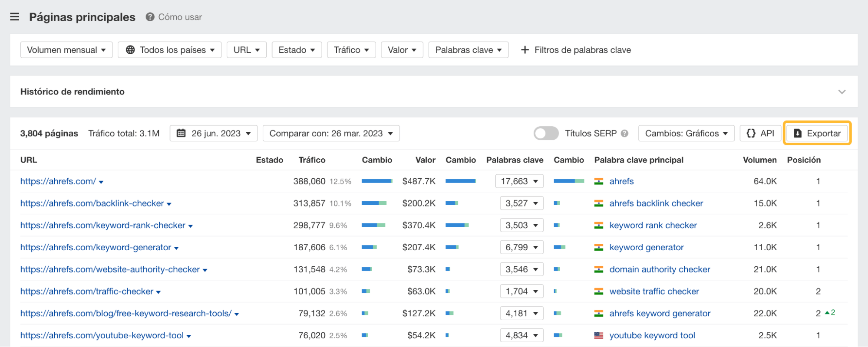
Task: Click India flag beside keyword rank checker
Action: pos(599,226)
